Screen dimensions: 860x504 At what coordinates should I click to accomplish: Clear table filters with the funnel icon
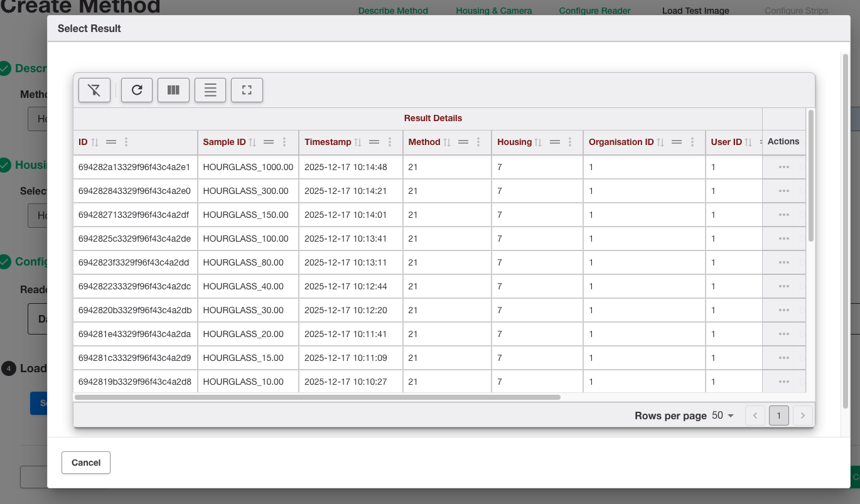pyautogui.click(x=94, y=90)
